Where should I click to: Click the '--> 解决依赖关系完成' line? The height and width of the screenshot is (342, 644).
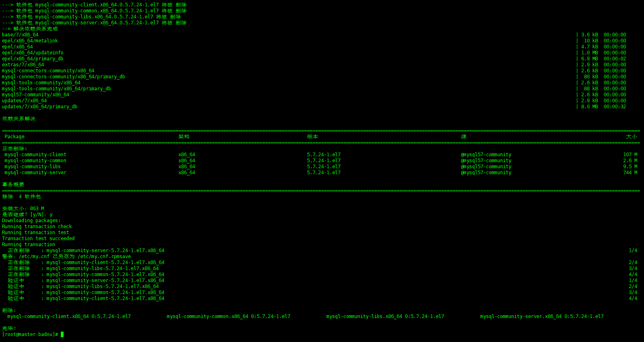30,29
